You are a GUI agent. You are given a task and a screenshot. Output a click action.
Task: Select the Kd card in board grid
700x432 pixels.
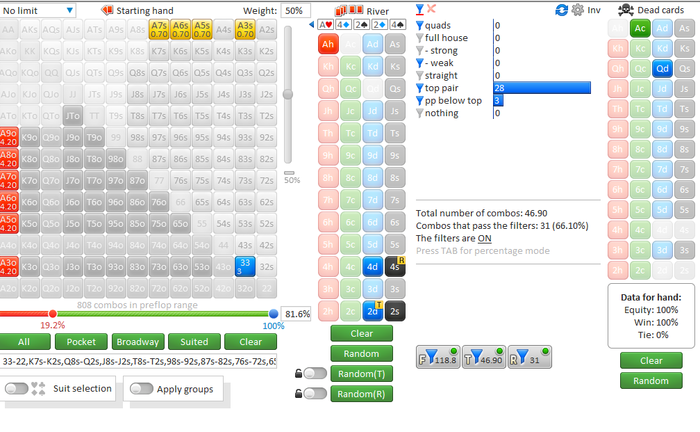372,66
